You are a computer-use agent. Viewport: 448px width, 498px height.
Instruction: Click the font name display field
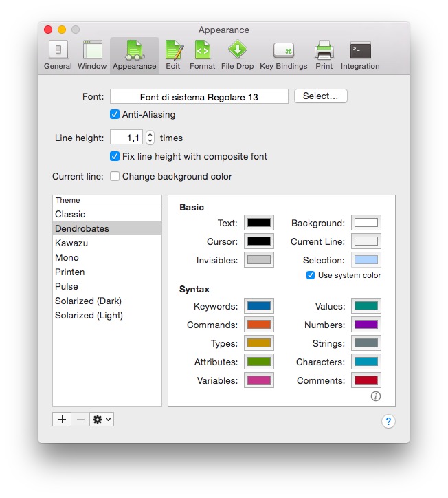(x=199, y=96)
